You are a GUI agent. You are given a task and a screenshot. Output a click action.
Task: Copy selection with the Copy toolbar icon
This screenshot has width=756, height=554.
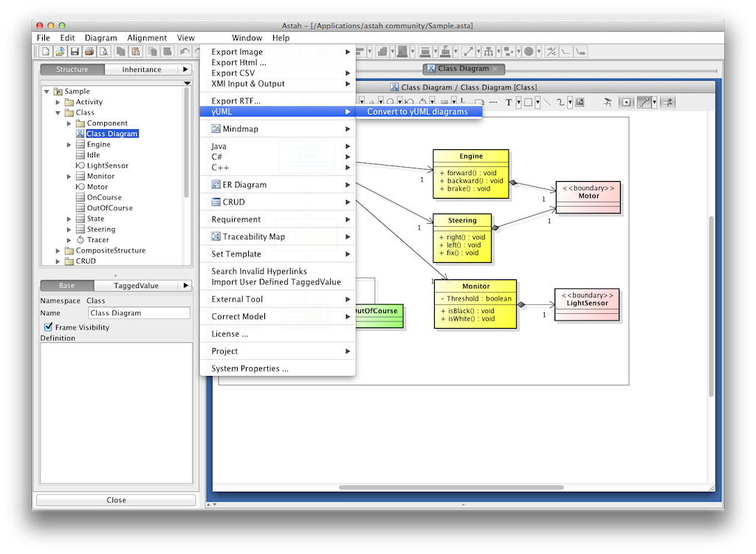coord(120,51)
